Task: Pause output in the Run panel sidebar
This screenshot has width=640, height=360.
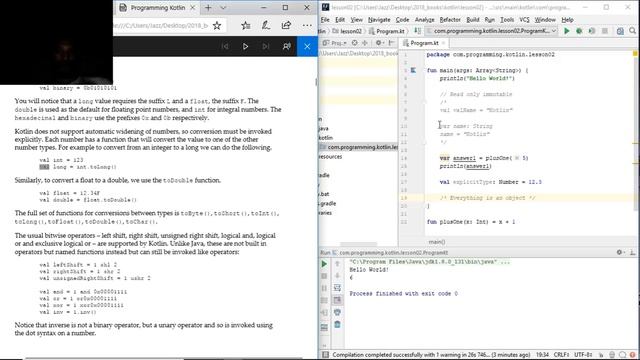Action: [324, 288]
